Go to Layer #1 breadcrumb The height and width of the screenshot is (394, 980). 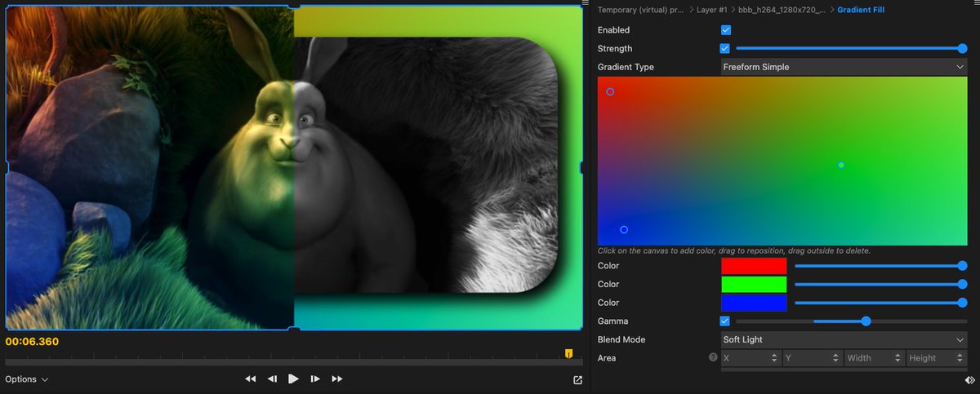point(712,10)
